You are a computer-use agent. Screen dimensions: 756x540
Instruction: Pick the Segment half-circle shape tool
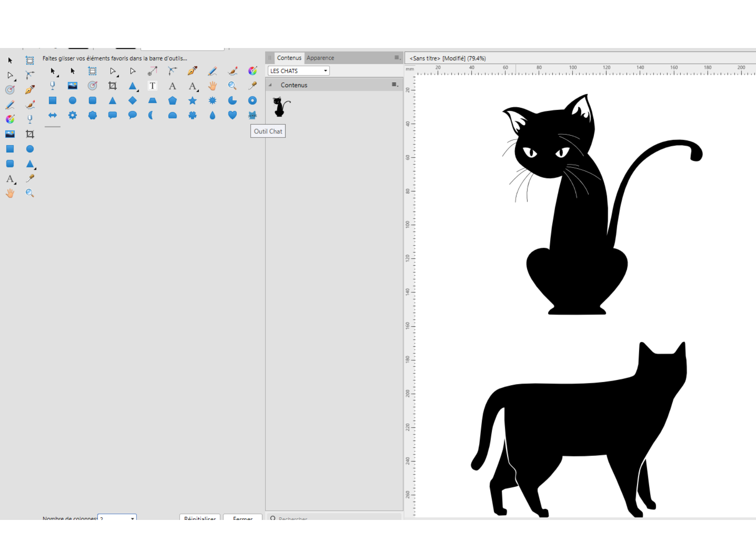point(173,116)
